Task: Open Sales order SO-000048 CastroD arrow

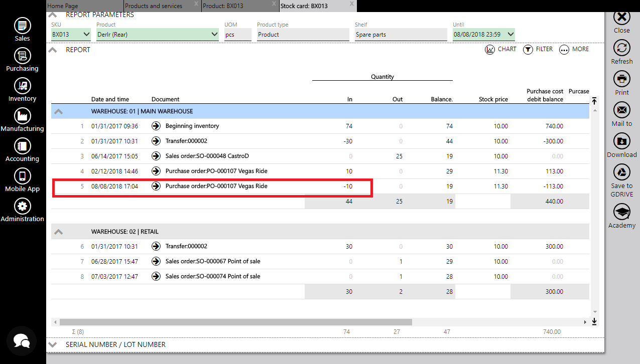Action: pos(156,156)
